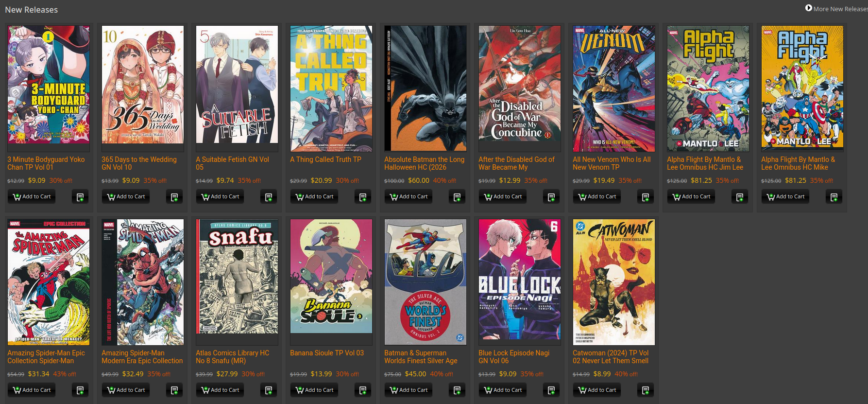Viewport: 868px width, 404px height.
Task: Open the All-New Venom cover thumbnail
Action: 614,88
